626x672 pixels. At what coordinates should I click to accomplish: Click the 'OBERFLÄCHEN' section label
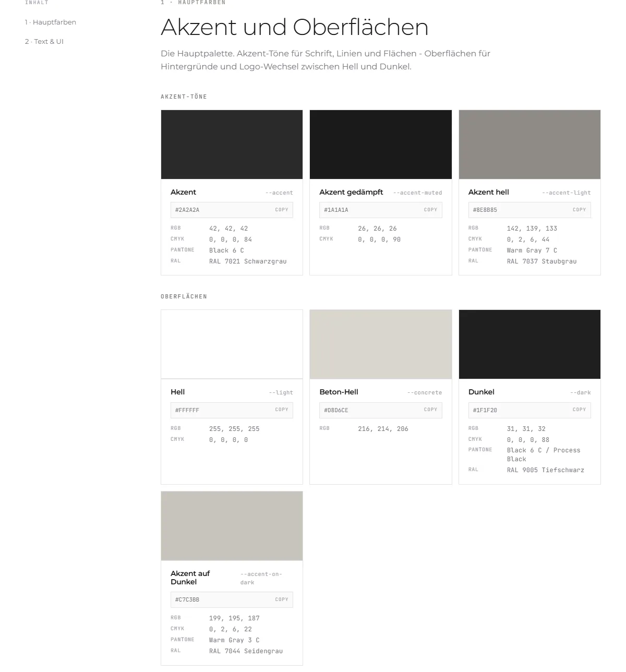[x=184, y=296]
